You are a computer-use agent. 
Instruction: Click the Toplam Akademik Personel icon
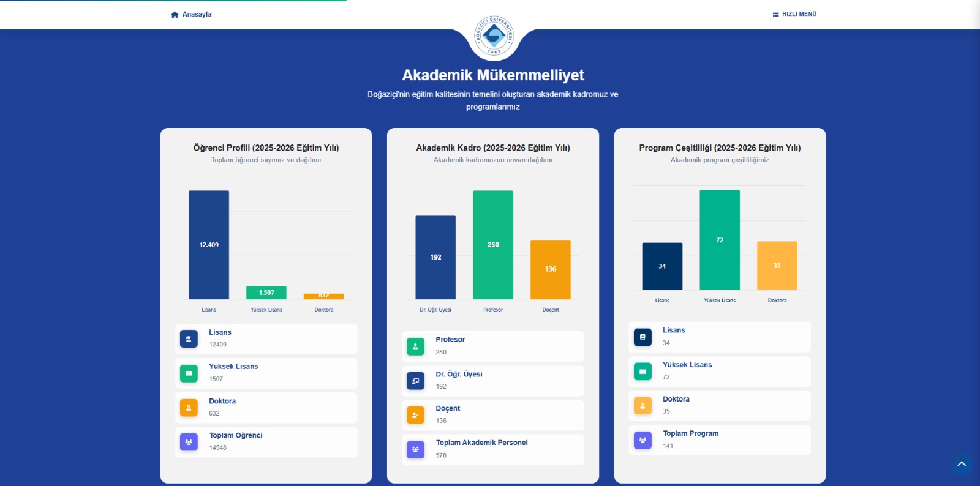click(x=415, y=450)
